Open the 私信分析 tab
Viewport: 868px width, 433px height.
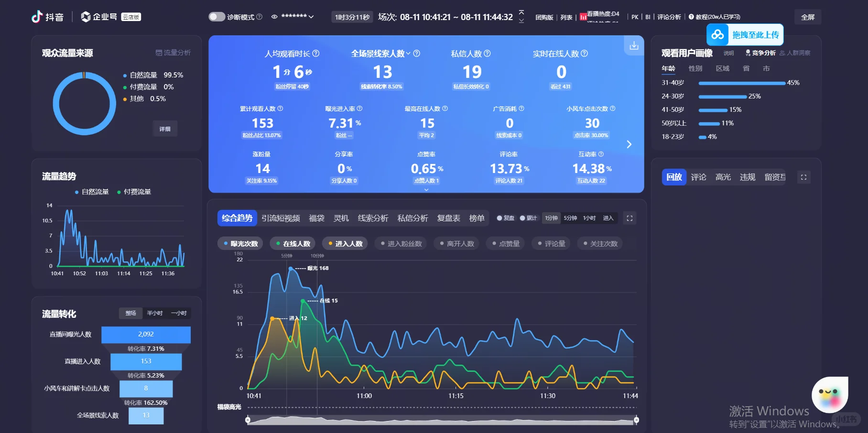[412, 218]
